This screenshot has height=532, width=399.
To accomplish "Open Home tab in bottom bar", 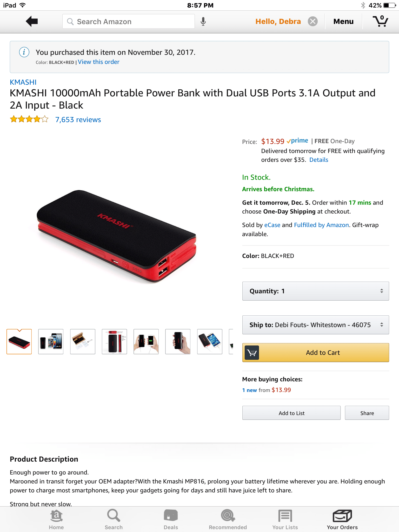I will click(x=56, y=519).
